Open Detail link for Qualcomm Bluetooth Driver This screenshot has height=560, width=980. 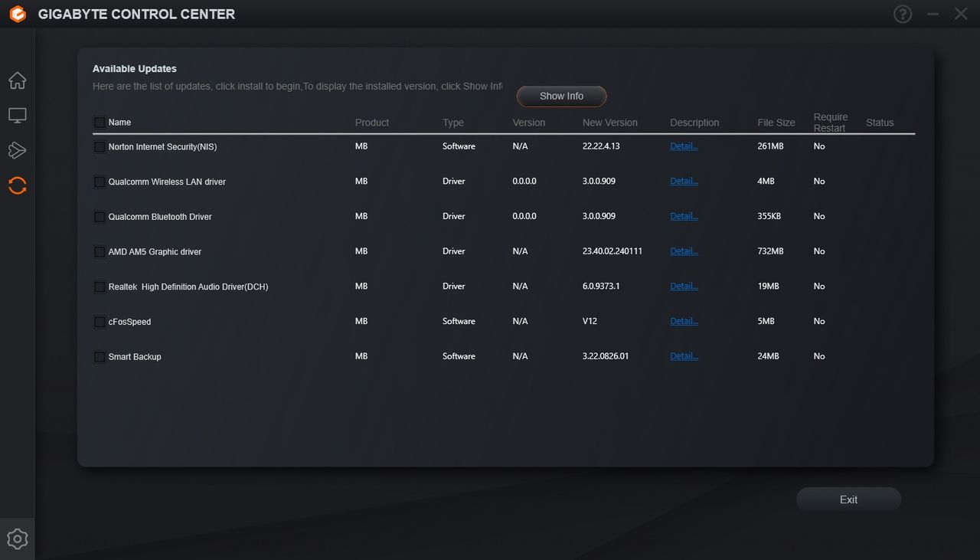684,216
